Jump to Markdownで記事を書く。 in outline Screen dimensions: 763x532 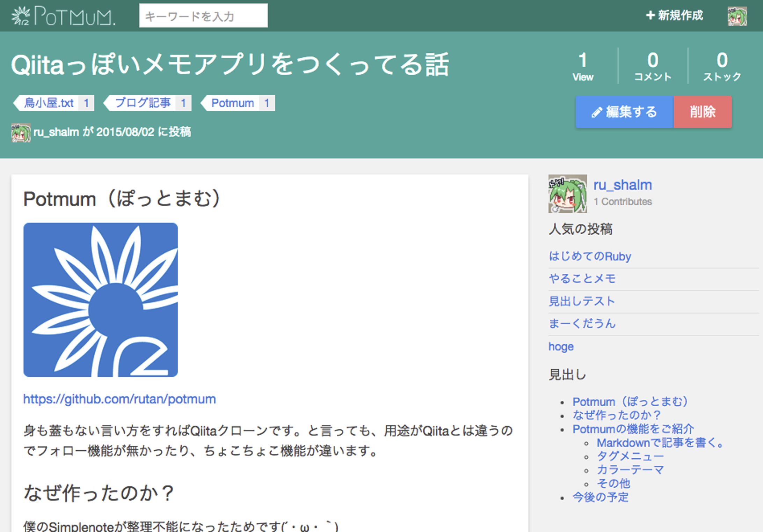[x=660, y=443]
